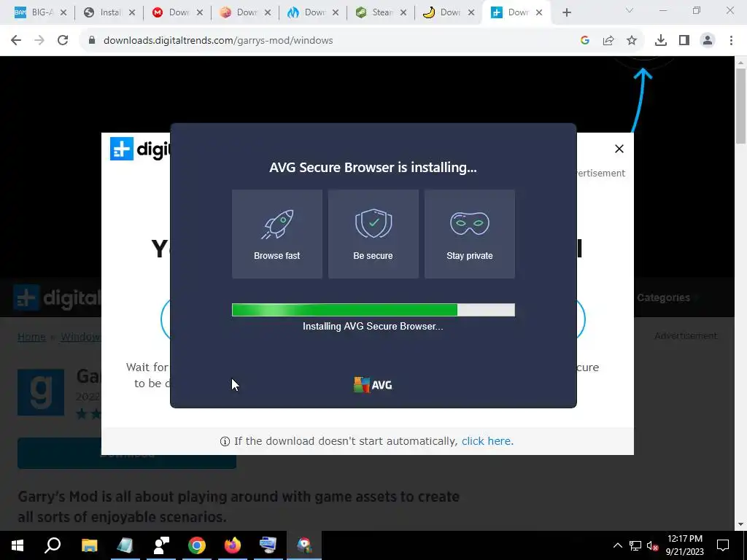The width and height of the screenshot is (747, 560).
Task: Click the Browse fast rocket tile
Action: click(x=276, y=234)
